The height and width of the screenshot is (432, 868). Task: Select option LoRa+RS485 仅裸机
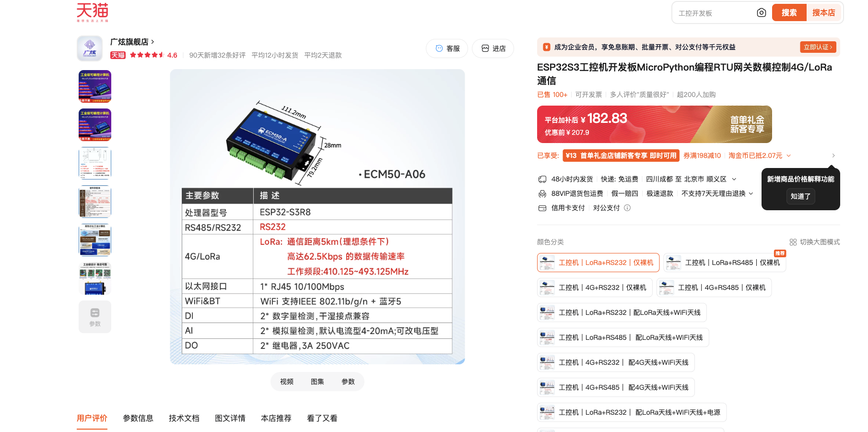725,263
